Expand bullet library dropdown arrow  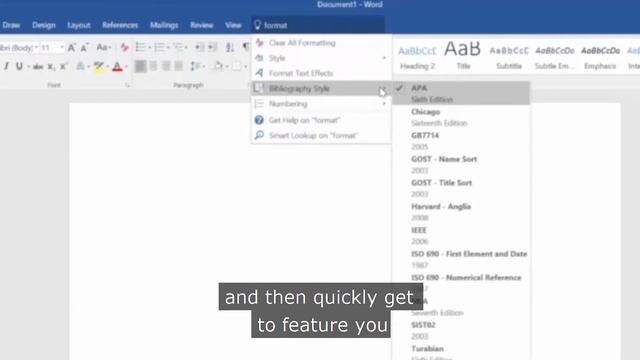pos(149,48)
